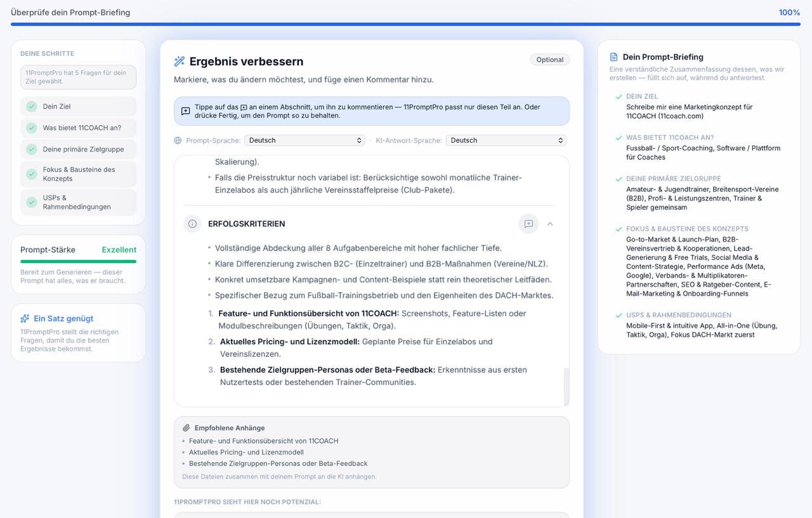Click the Überprüfe dein Prompt-Briefing title
Image resolution: width=812 pixels, height=518 pixels.
coord(70,13)
